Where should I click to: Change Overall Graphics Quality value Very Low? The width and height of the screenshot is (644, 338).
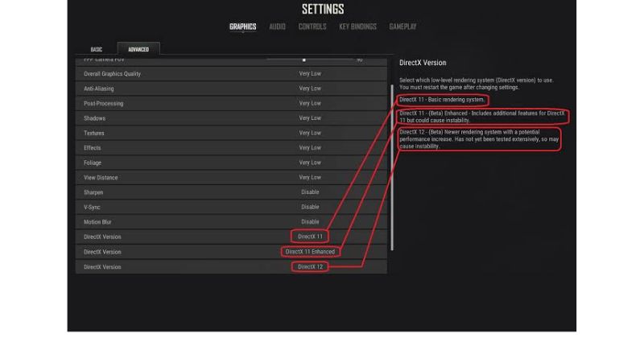[310, 73]
